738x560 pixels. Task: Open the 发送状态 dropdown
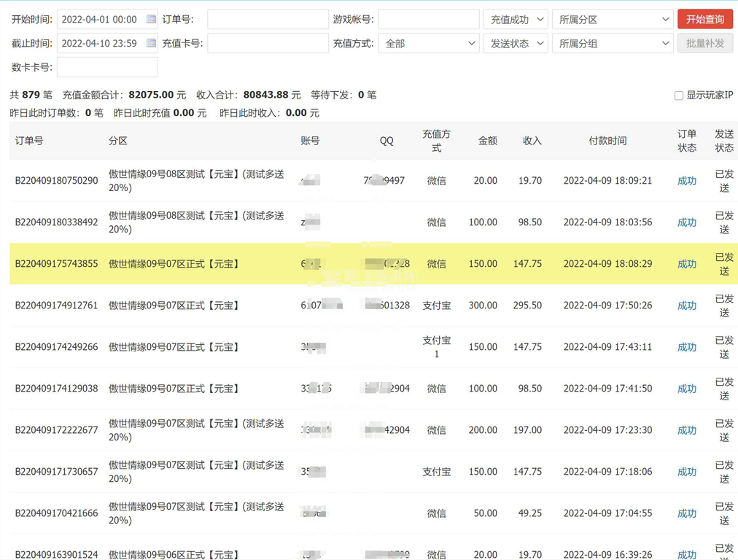pos(516,44)
